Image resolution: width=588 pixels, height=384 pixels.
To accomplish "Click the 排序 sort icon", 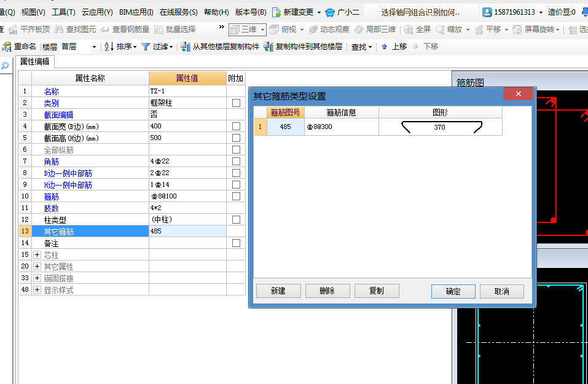I will [109, 47].
